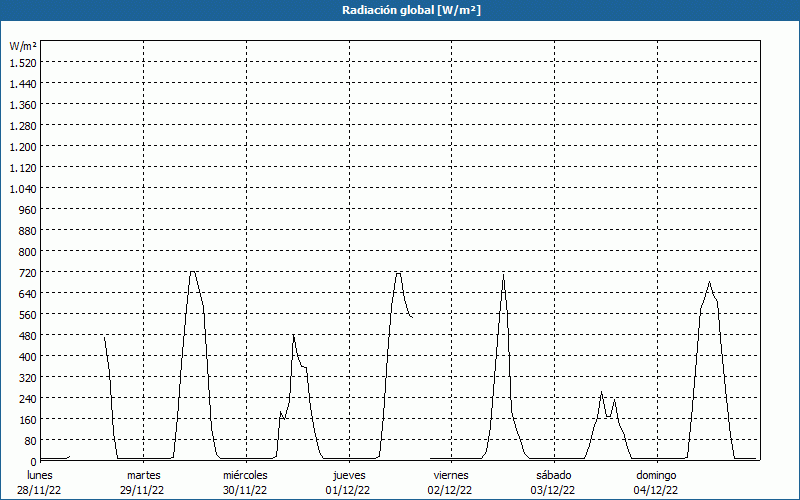Select the 'lunes' day label
Screen dimensions: 800x500
tap(40, 475)
